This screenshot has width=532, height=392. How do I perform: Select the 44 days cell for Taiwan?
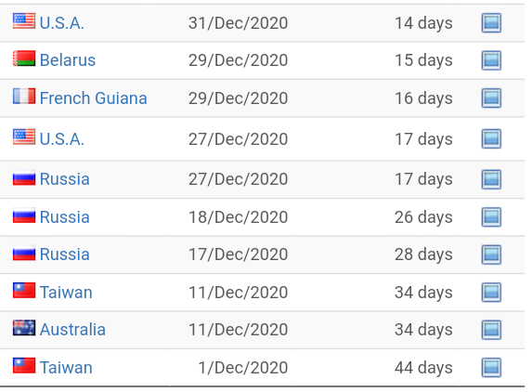[423, 368]
